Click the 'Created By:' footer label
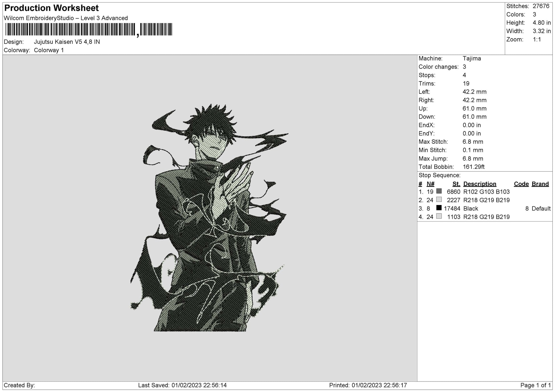The width and height of the screenshot is (555, 392). [x=19, y=385]
